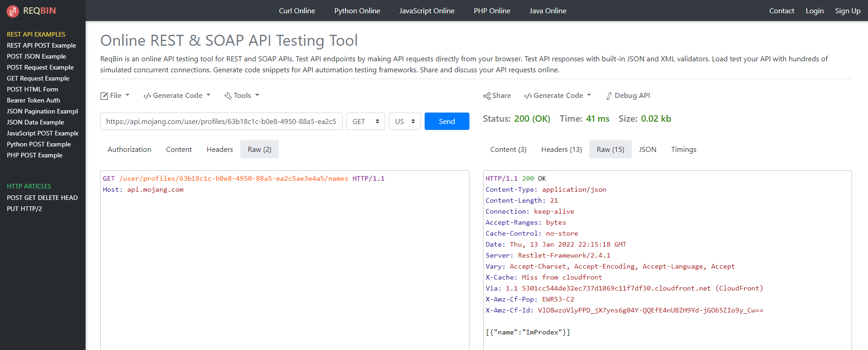Click the File edit icon
Image resolution: width=868 pixels, height=350 pixels.
point(104,96)
